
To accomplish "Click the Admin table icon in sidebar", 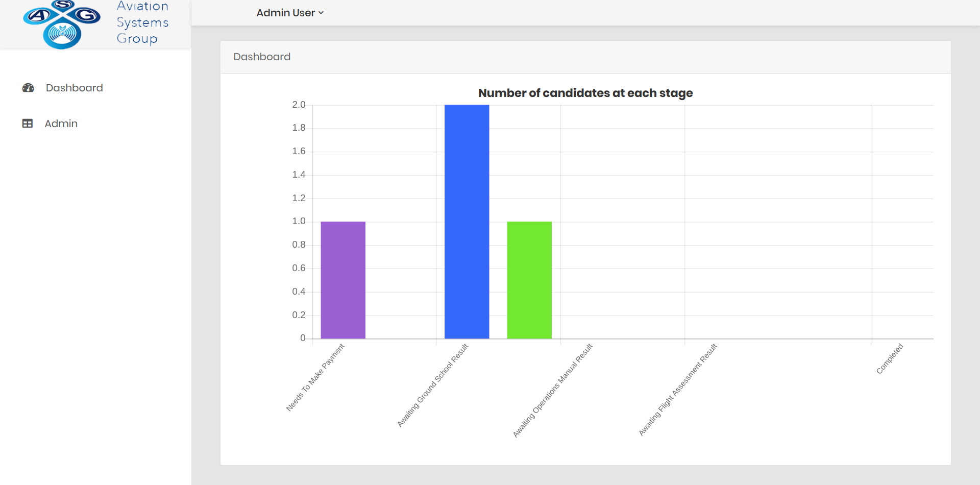I will pyautogui.click(x=28, y=124).
